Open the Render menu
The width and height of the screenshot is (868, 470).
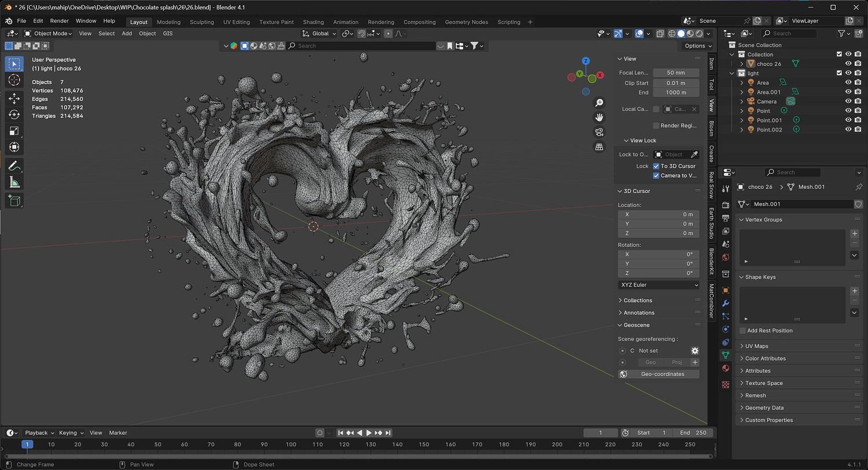coord(59,21)
